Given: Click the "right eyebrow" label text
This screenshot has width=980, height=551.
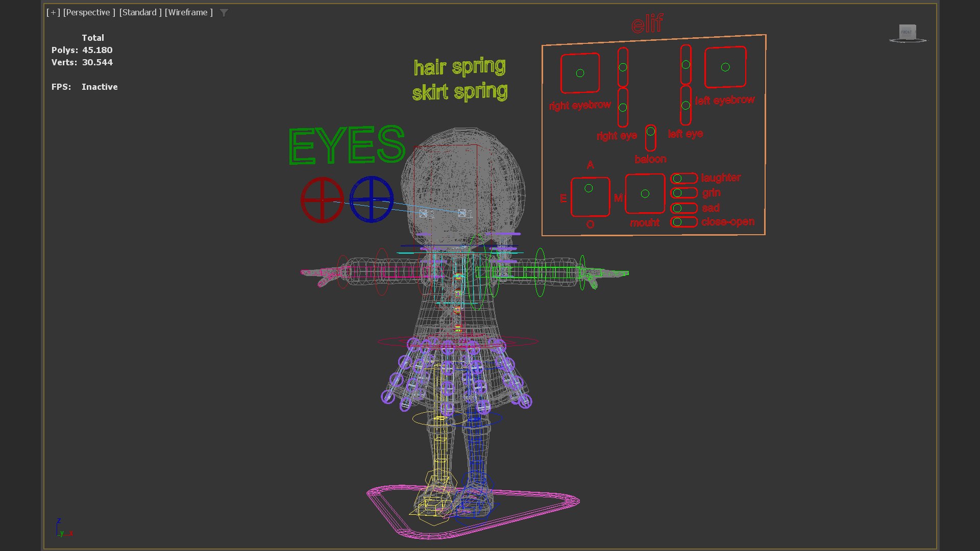Looking at the screenshot, I should [580, 105].
